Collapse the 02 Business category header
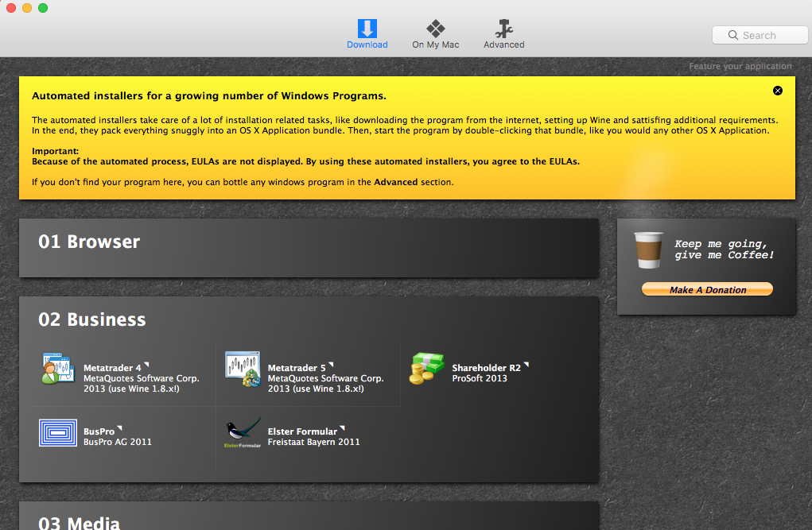 92,320
